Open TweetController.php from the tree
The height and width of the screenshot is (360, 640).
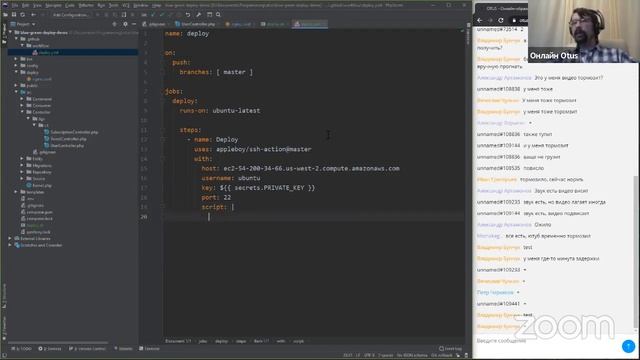(x=65, y=139)
